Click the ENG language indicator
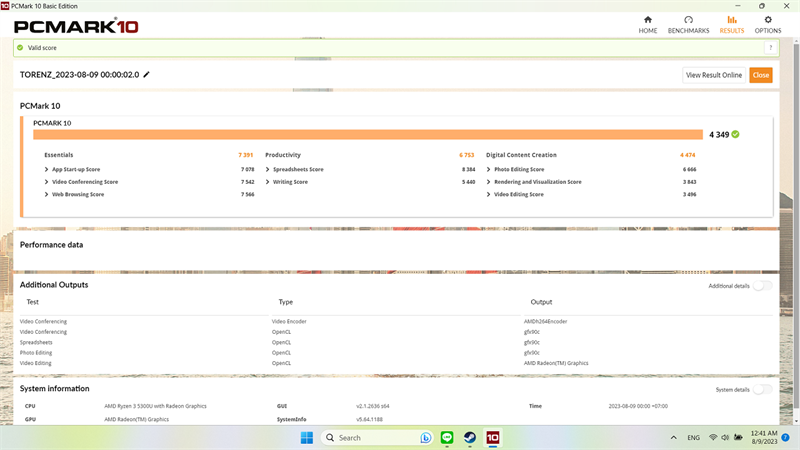Screen dimensions: 800x450 pyautogui.click(x=693, y=438)
